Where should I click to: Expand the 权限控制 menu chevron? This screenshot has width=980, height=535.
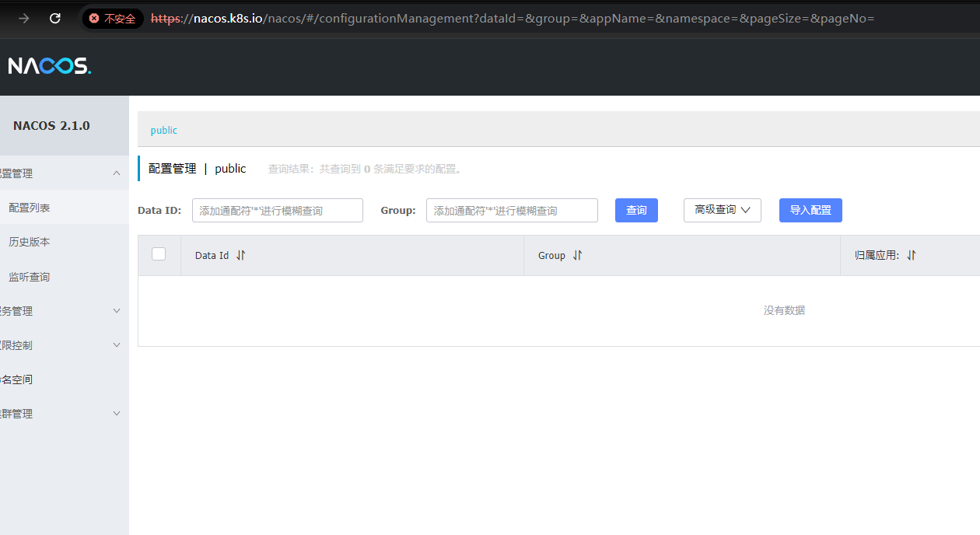(117, 345)
